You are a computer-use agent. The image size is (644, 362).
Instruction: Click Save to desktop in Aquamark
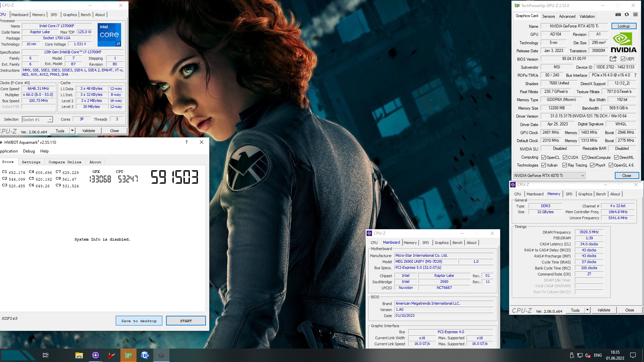point(139,321)
